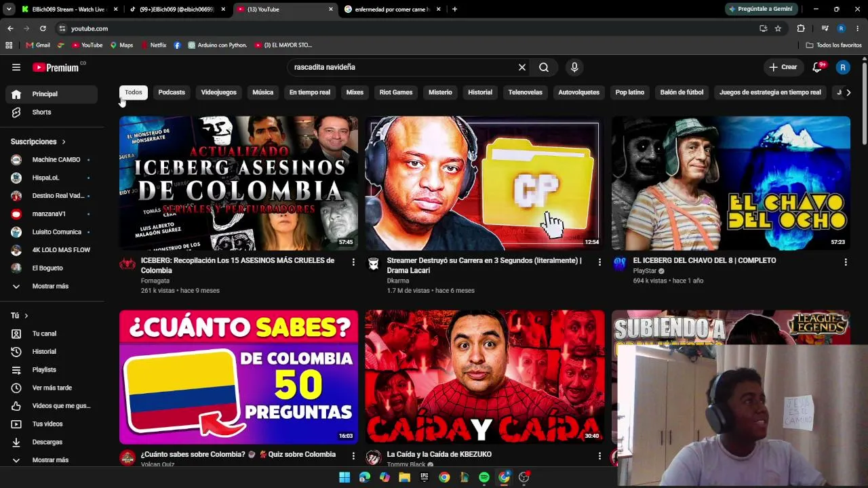Open the Facebook bookmark icon
This screenshot has width=868, height=488.
[x=177, y=45]
